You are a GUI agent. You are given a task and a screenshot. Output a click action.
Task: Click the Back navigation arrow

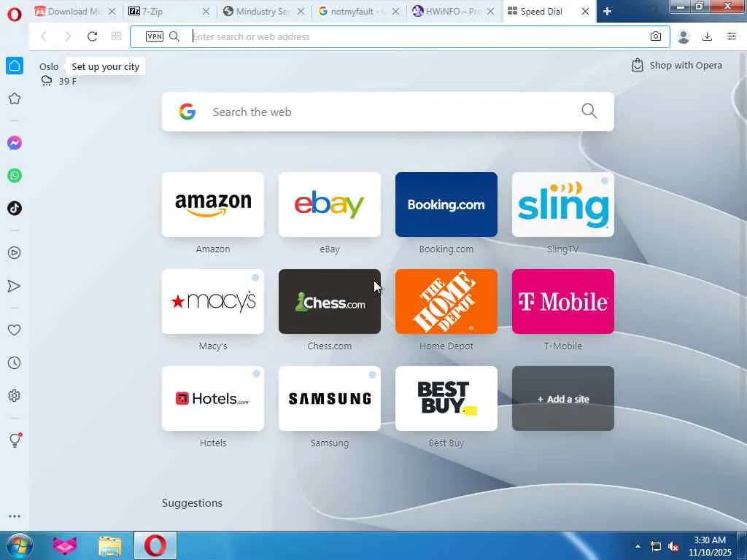(44, 36)
